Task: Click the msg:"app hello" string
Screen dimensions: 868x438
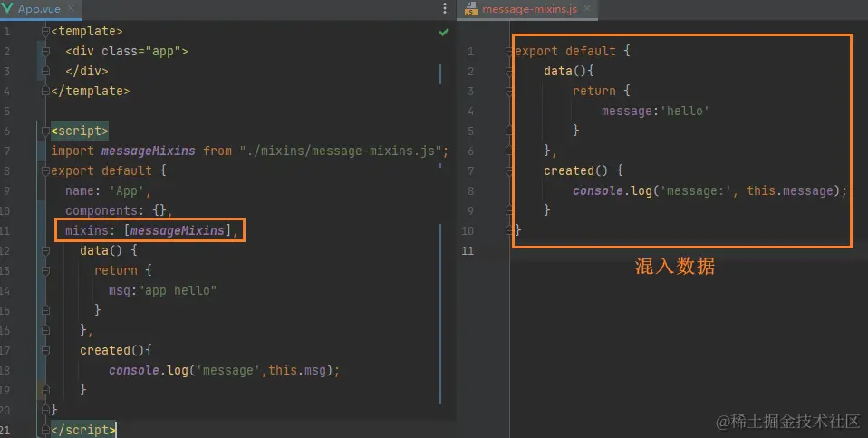Action: [x=162, y=291]
